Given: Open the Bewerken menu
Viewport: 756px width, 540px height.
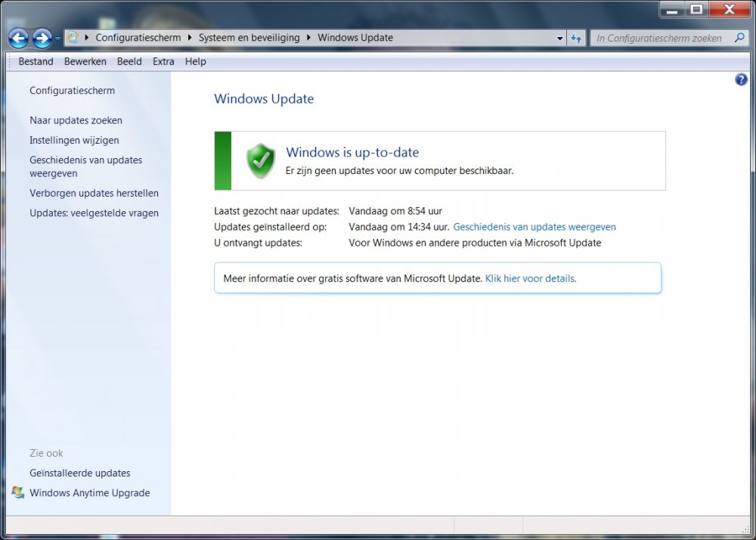Looking at the screenshot, I should pos(85,62).
